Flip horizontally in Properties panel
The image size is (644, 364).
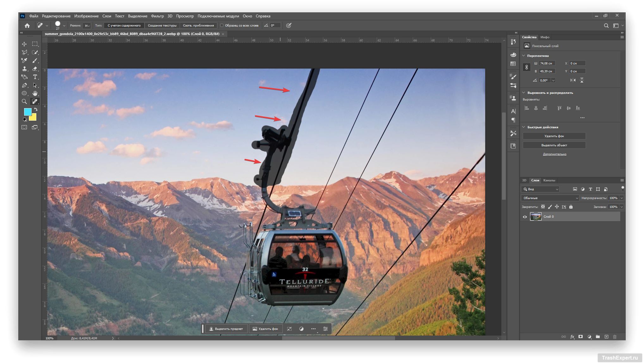click(573, 80)
